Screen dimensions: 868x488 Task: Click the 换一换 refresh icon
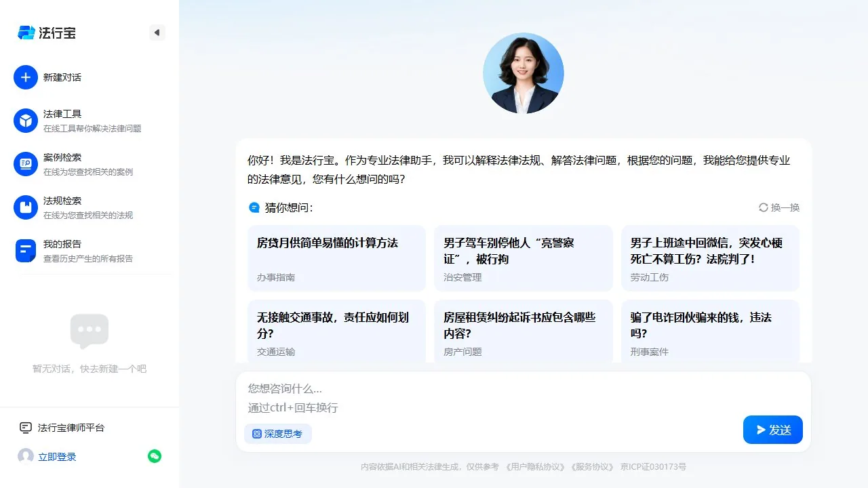pyautogui.click(x=764, y=207)
